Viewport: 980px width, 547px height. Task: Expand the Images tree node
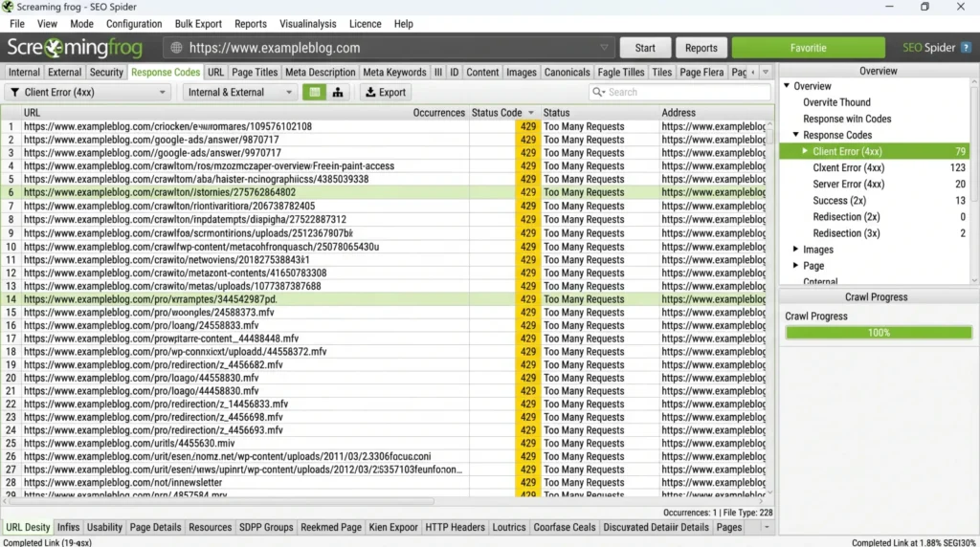(795, 249)
